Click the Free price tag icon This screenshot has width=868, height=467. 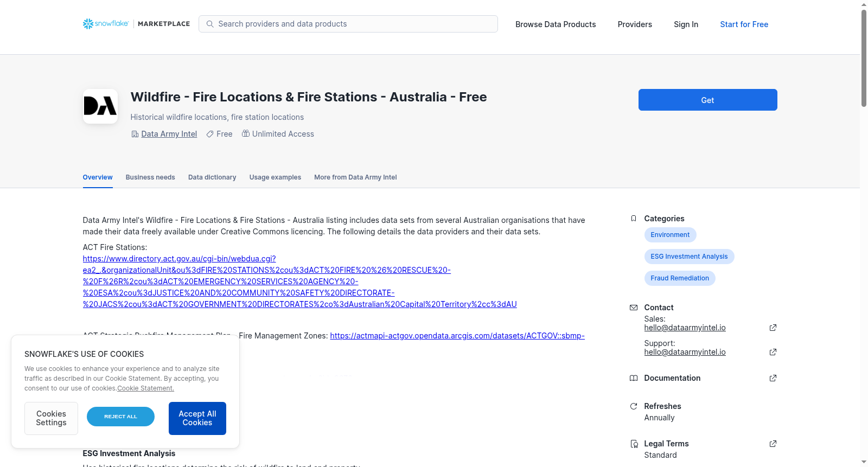point(210,134)
